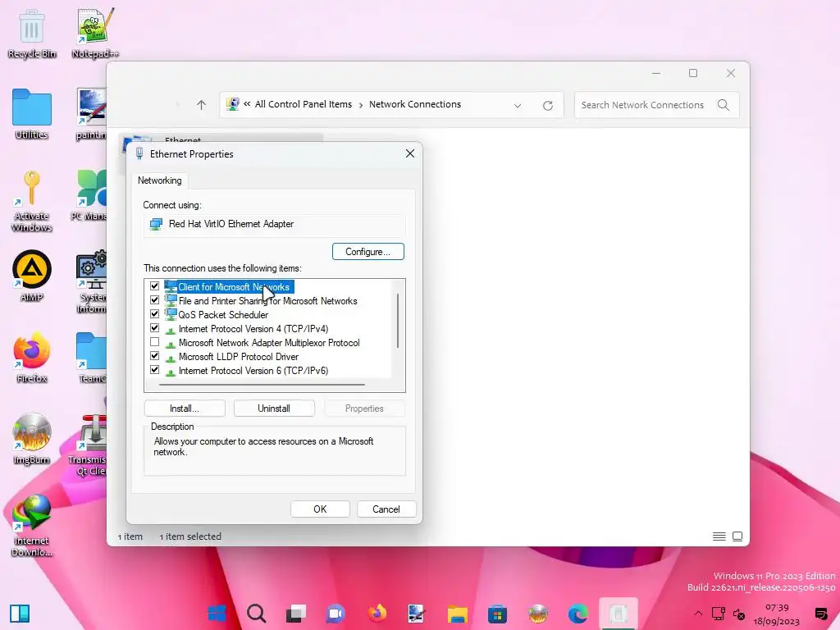Open File Explorer from the taskbar
The height and width of the screenshot is (630, 840).
coord(458,614)
